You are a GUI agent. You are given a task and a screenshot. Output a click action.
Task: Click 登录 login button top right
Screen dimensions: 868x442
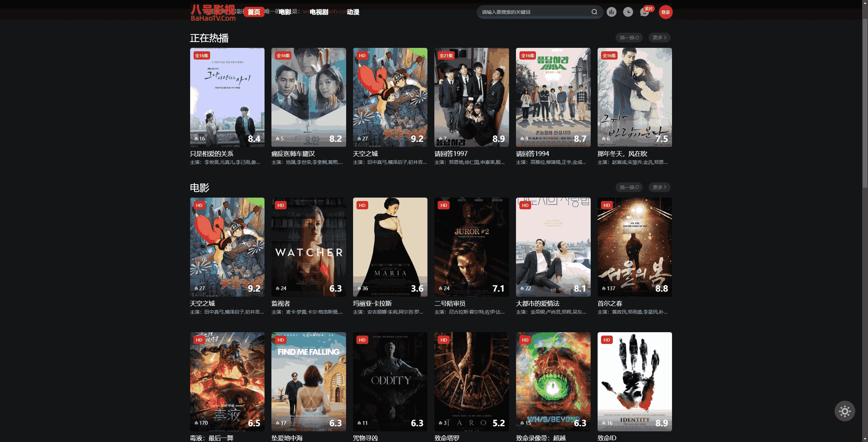coord(665,12)
